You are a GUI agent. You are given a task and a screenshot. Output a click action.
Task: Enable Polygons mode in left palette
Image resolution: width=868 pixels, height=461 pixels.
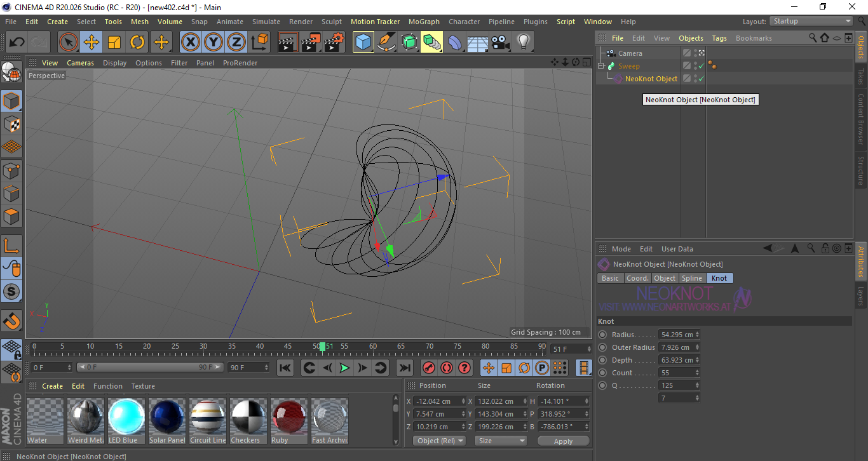(11, 217)
